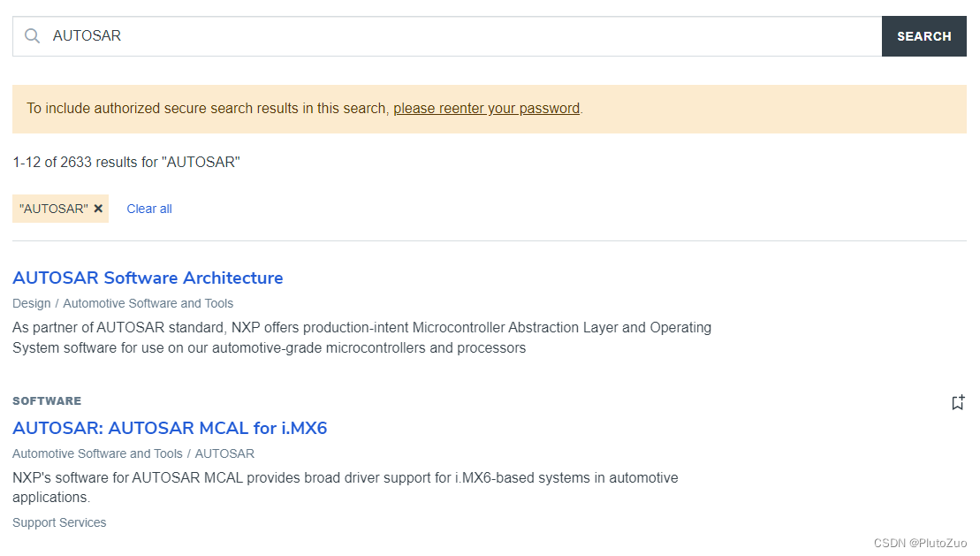Bookmark the AUTOSAR MCAL for i.MX6 result

tap(957, 403)
